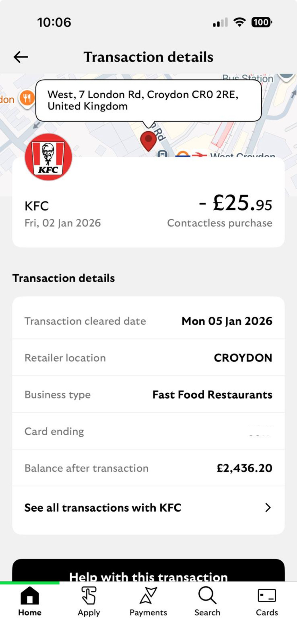This screenshot has height=644, width=297.
Task: Tap the back arrow icon
Action: 21,57
